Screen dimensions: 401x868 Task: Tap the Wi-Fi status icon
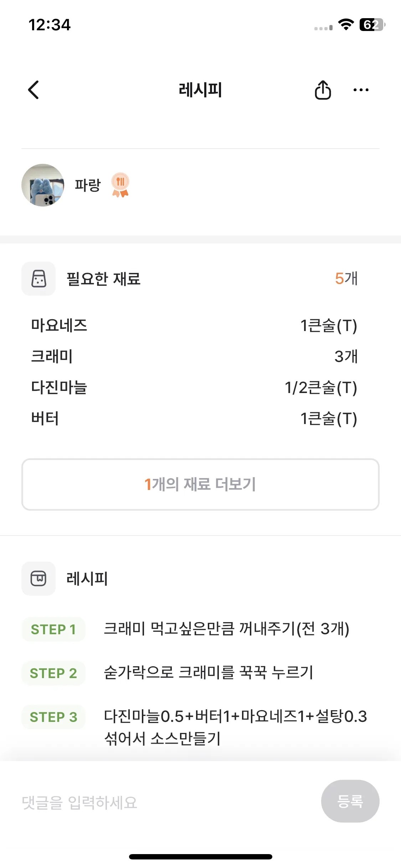[x=346, y=25]
